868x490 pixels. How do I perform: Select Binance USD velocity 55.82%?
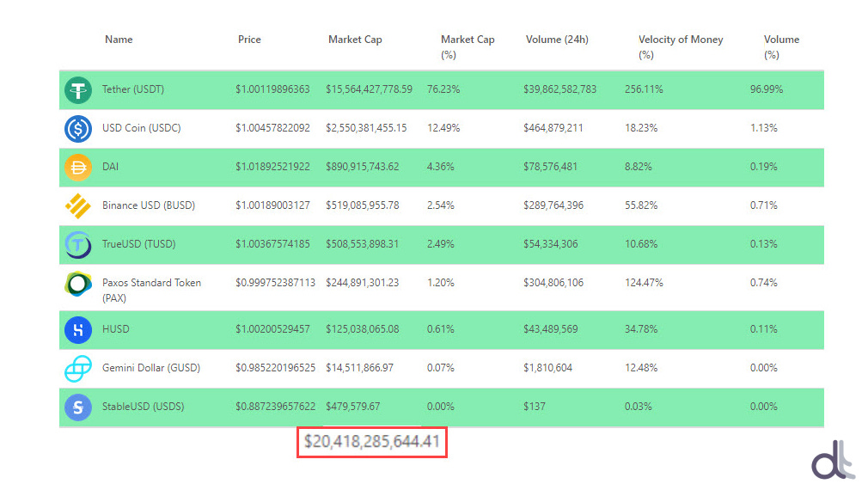pos(640,205)
